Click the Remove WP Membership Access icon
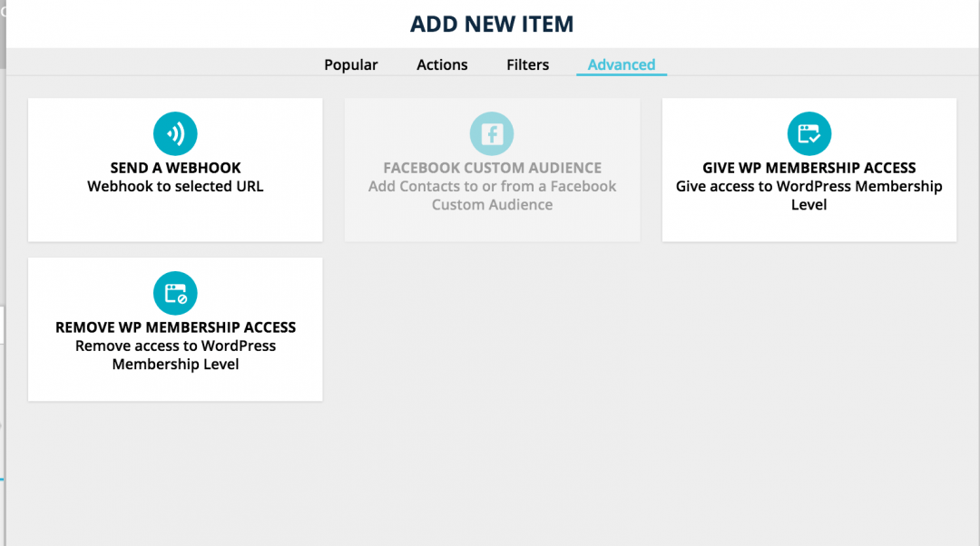 (175, 294)
